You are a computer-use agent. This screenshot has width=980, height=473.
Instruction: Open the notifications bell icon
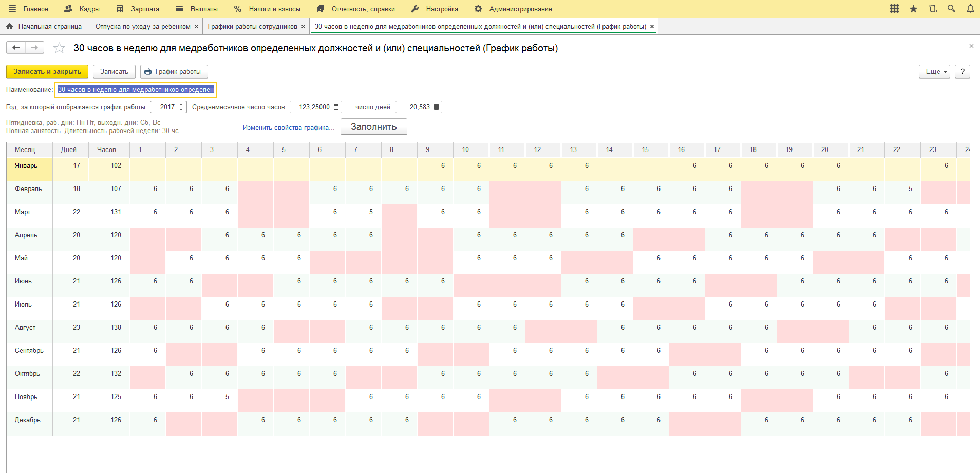[970, 9]
